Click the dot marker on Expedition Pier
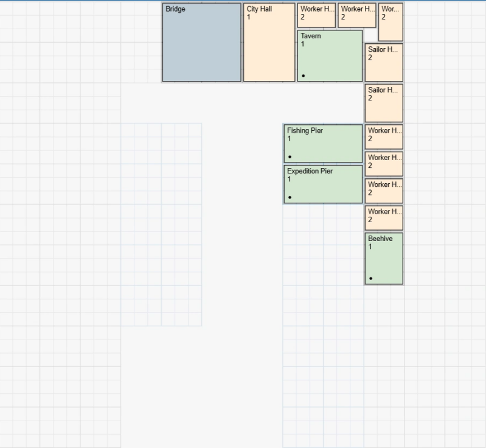The height and width of the screenshot is (448, 486). pos(290,197)
